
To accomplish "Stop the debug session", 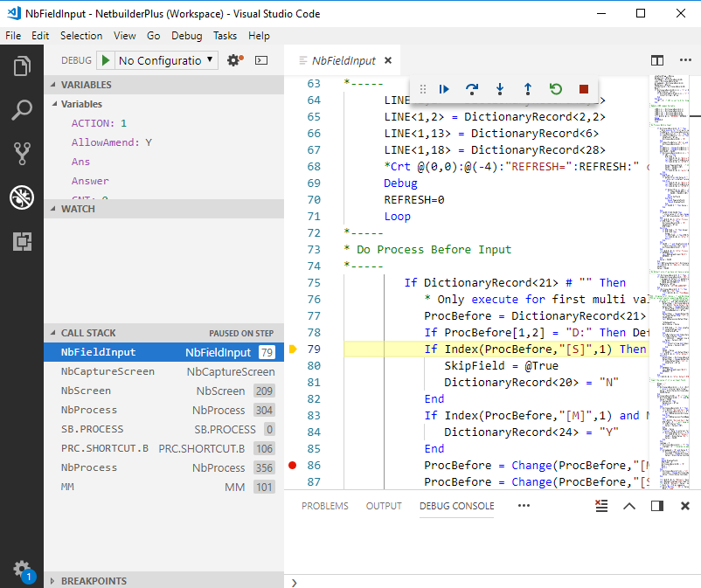I will coord(583,89).
